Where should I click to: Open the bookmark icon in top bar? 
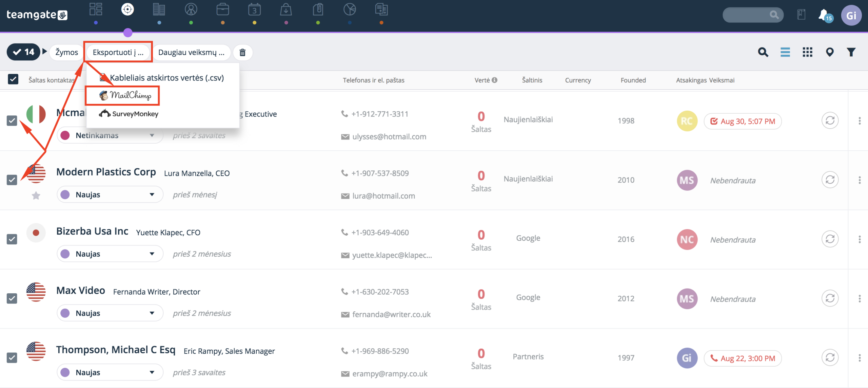tap(801, 15)
